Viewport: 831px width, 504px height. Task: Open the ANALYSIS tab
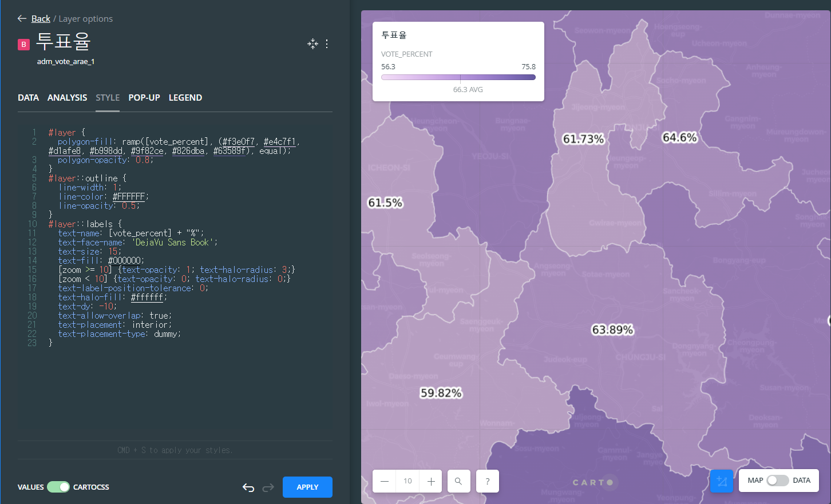67,98
